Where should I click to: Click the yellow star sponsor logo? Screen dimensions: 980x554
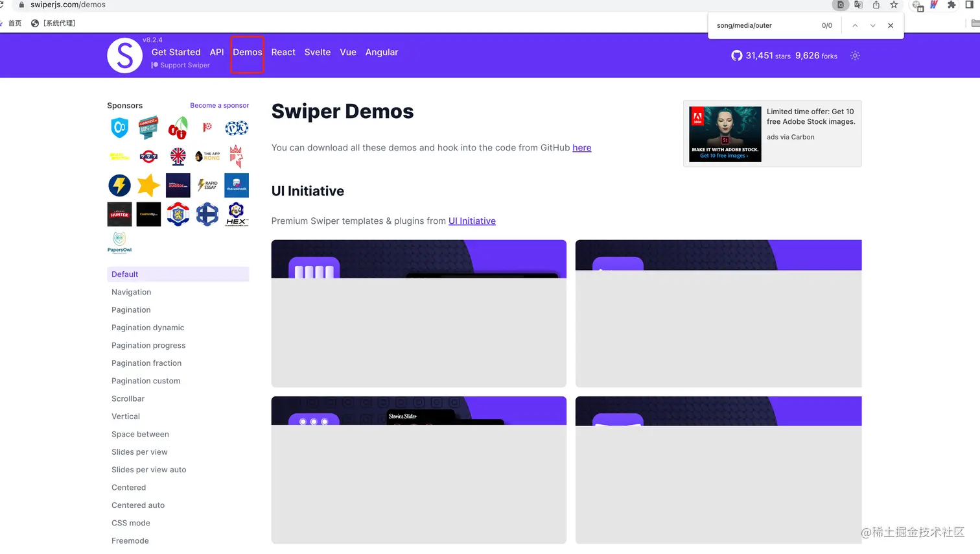pos(148,186)
